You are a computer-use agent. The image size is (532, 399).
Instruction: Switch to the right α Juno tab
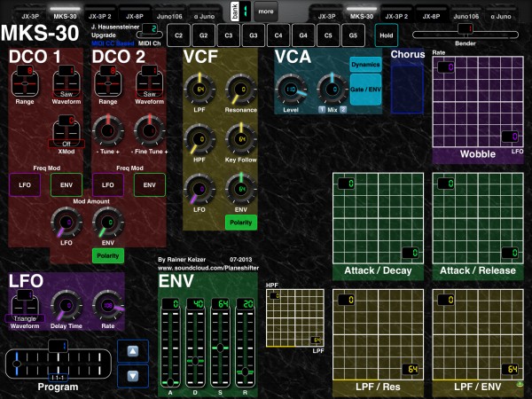click(501, 16)
